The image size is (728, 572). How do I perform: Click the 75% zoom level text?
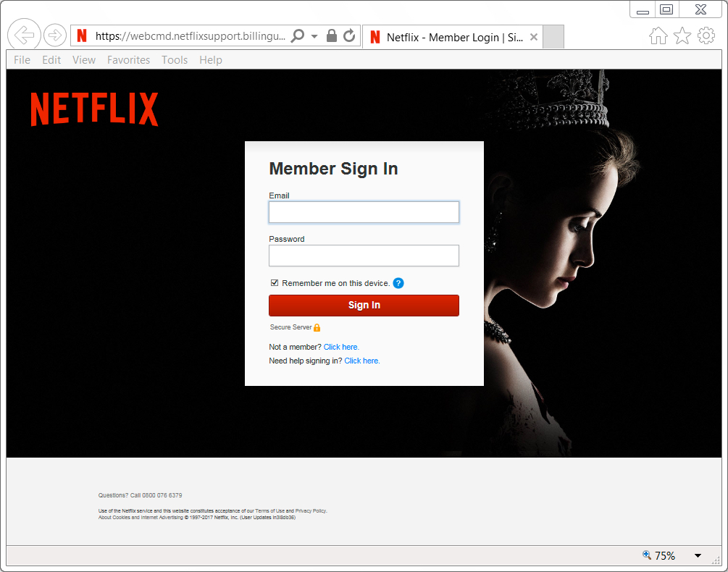pos(665,556)
